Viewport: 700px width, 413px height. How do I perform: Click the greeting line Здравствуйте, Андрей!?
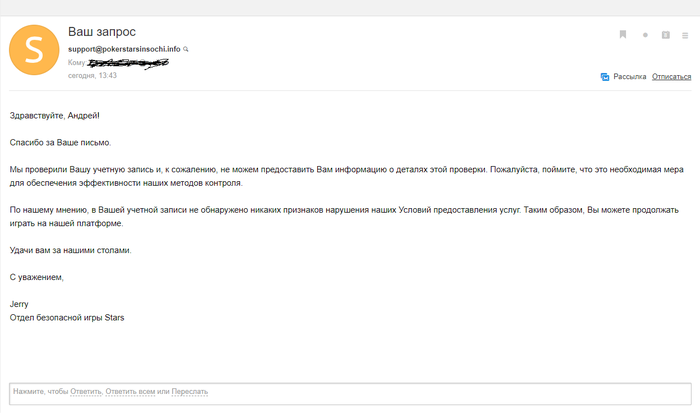point(54,116)
